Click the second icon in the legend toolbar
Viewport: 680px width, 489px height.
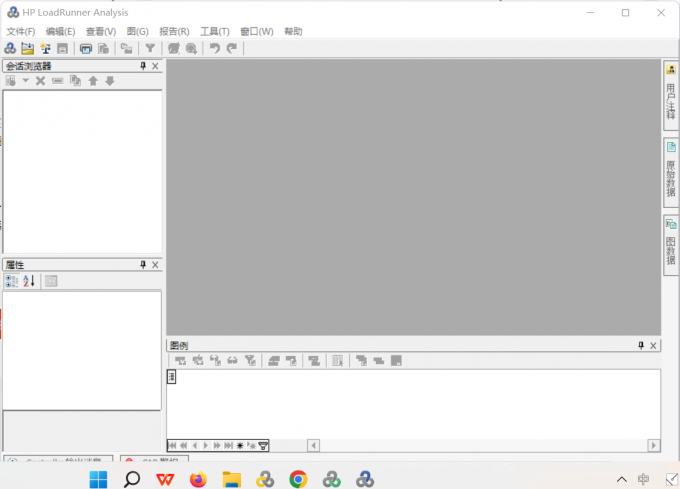pyautogui.click(x=198, y=360)
